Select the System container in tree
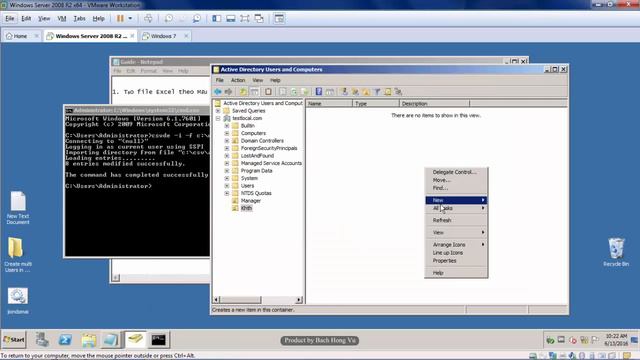 (x=249, y=178)
